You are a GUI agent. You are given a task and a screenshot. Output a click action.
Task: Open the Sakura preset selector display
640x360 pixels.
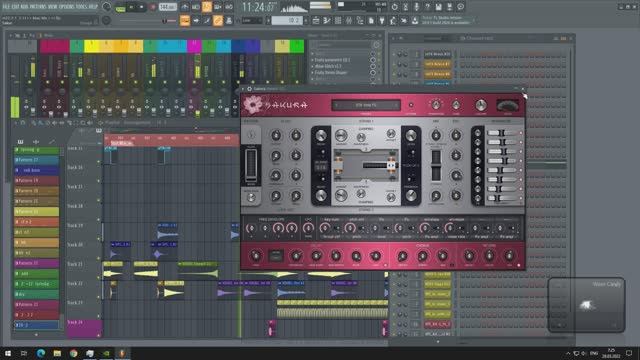[x=366, y=105]
